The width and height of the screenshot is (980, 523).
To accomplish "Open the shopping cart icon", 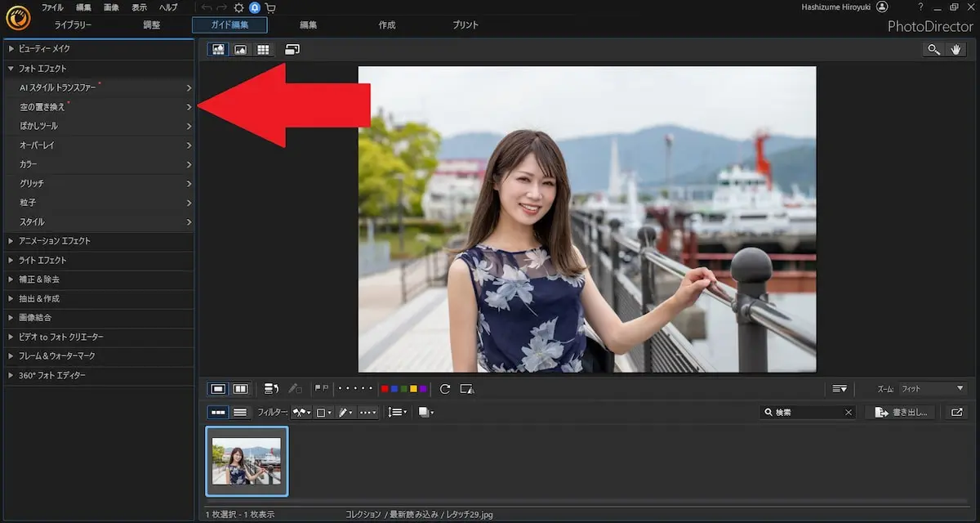I will pyautogui.click(x=270, y=7).
